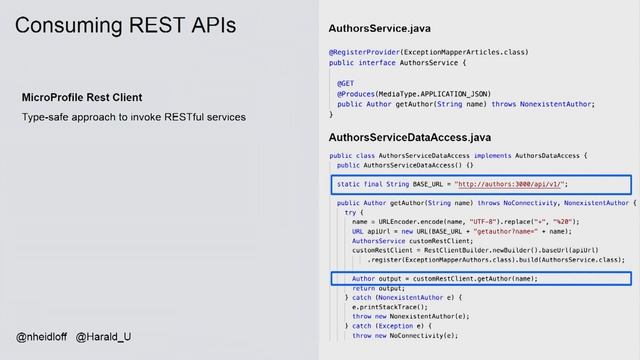Select the 'MicroProfile Rest Client' heading
Screen dimensions: 640x360
point(82,98)
